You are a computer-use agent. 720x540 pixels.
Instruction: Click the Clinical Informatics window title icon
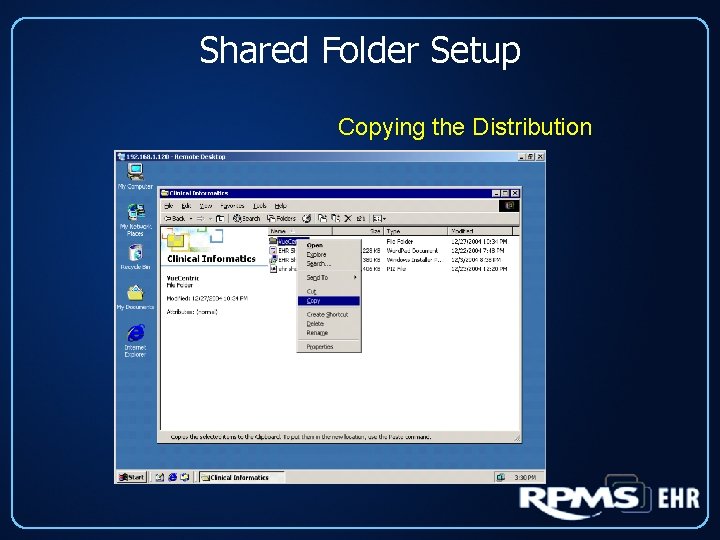click(x=164, y=193)
